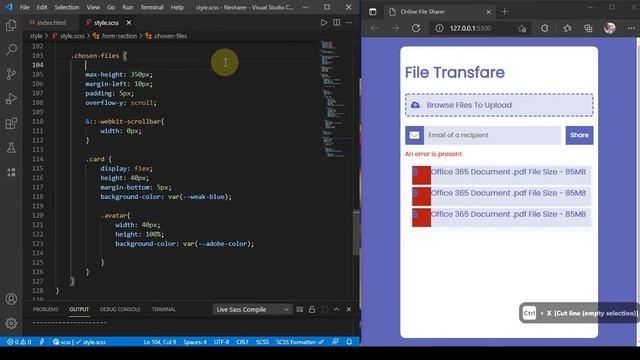
Task: Open editor More Actions ellipsis
Action: (x=349, y=23)
